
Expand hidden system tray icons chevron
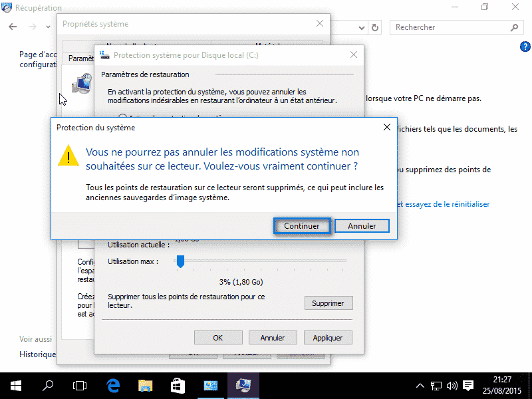(420, 385)
